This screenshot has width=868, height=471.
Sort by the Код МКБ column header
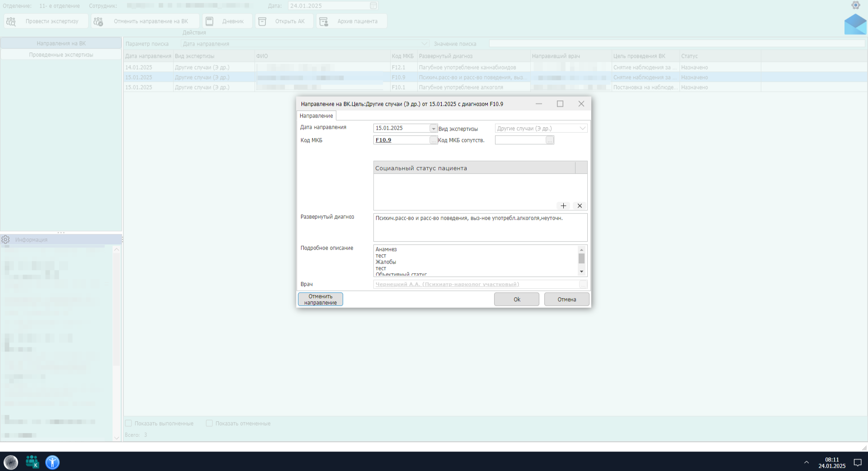(x=403, y=56)
